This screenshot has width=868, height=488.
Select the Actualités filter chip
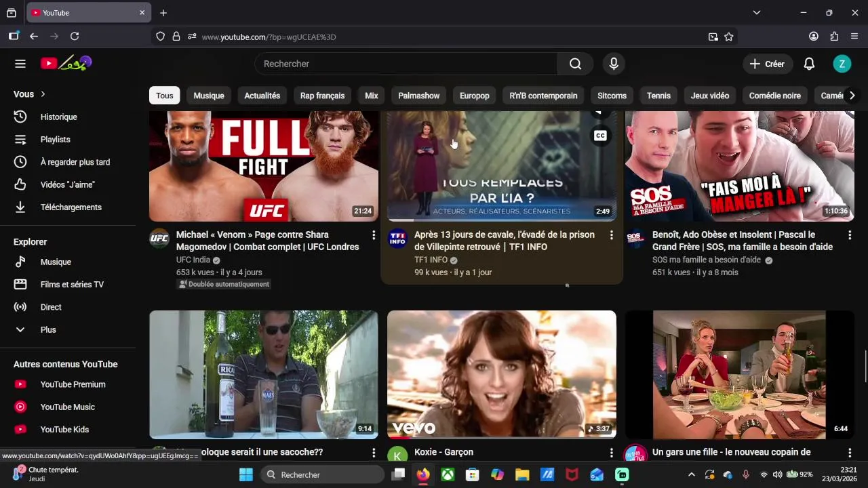point(262,96)
